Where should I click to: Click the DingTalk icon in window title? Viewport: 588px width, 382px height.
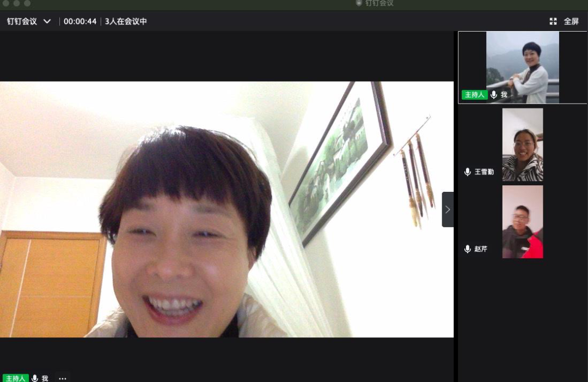click(359, 3)
